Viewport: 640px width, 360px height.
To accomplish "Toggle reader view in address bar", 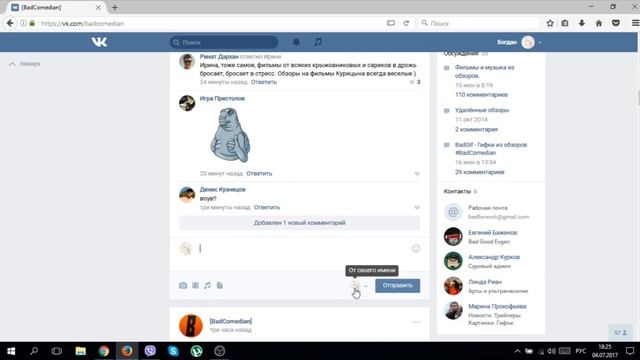I will tap(391, 23).
